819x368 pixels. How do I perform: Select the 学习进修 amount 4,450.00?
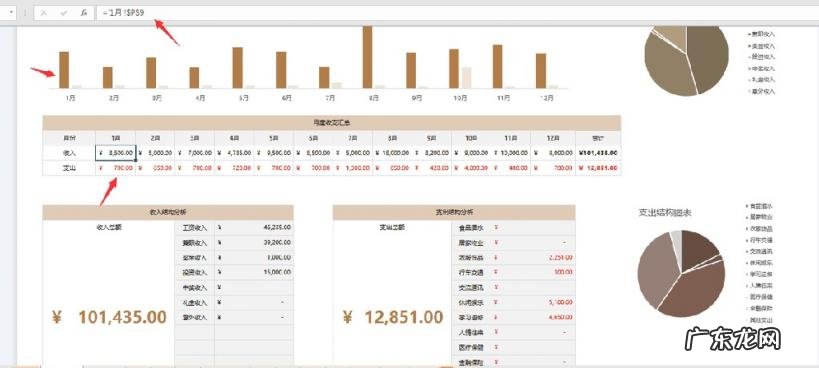533,317
